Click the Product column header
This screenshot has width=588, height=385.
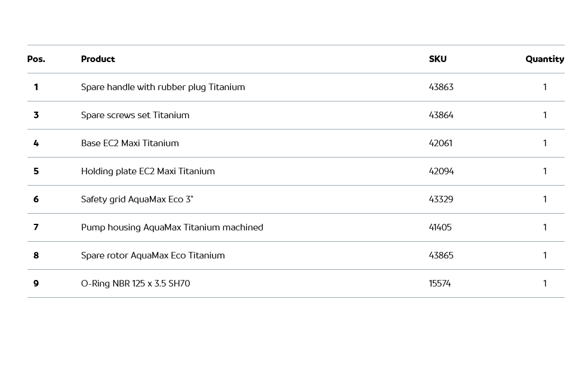pos(98,59)
